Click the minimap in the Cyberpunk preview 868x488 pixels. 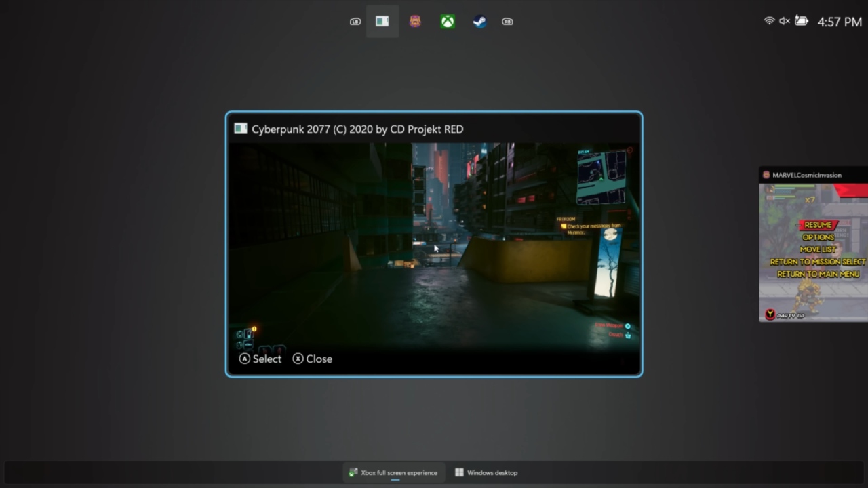[x=601, y=177]
